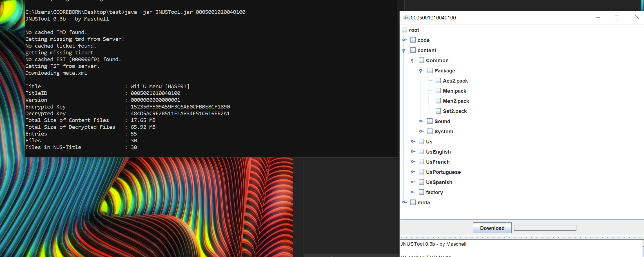Tick the UsFrench checkbox
The height and width of the screenshot is (257, 644).
[422, 162]
